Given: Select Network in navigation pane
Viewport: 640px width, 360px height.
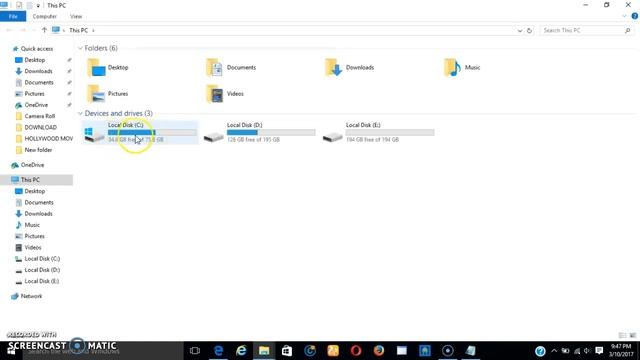Looking at the screenshot, I should point(31,296).
